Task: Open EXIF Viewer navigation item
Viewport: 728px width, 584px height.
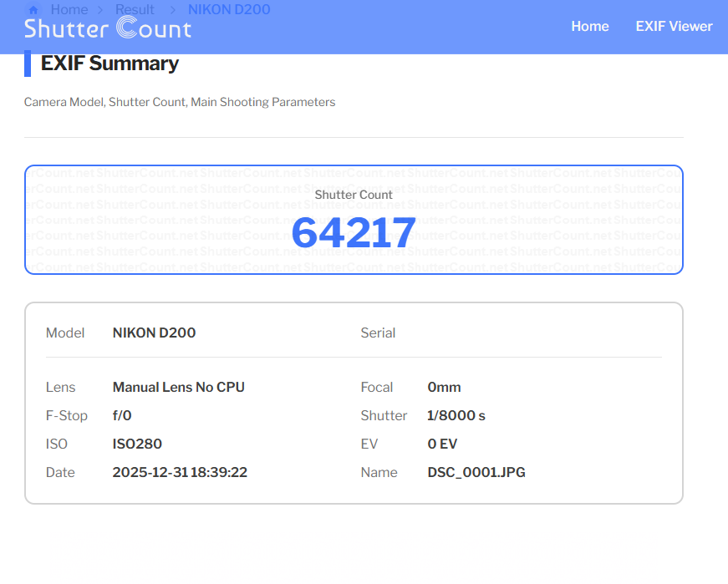Action: (x=674, y=26)
